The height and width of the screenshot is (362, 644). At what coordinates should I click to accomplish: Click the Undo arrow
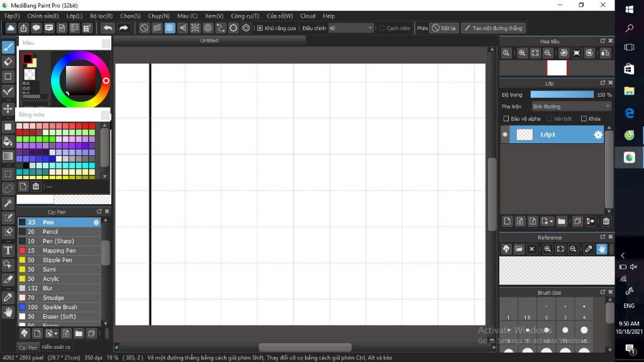point(108,28)
